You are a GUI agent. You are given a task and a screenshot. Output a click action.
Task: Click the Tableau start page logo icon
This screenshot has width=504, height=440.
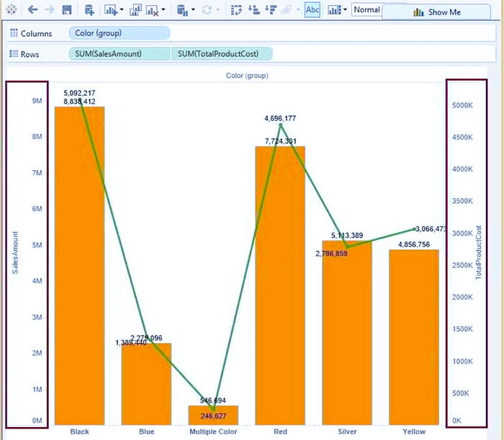[12, 9]
